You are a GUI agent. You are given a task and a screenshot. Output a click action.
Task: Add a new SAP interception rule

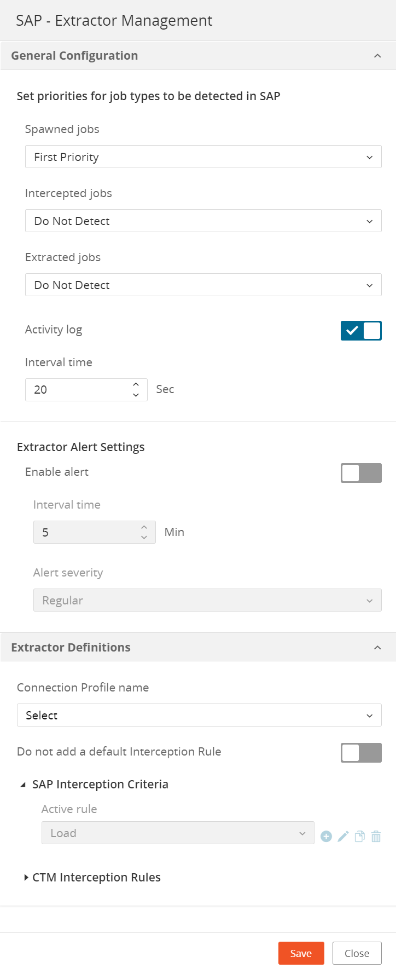tap(326, 836)
